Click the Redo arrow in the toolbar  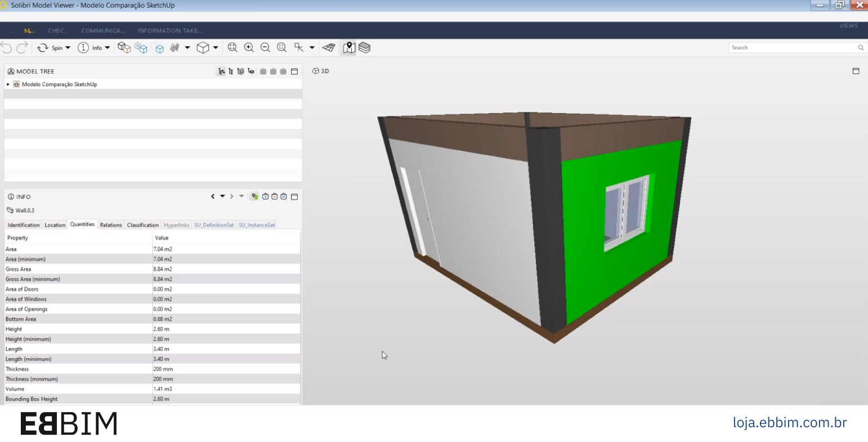click(x=22, y=48)
